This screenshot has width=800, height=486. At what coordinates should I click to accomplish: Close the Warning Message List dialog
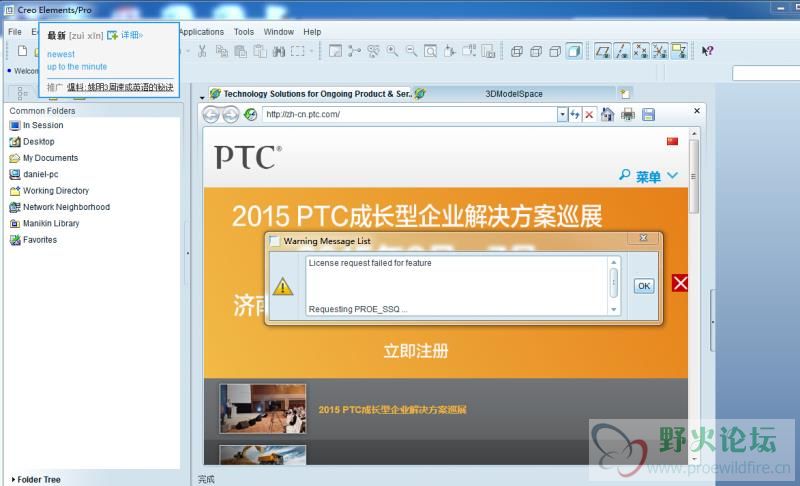644,238
